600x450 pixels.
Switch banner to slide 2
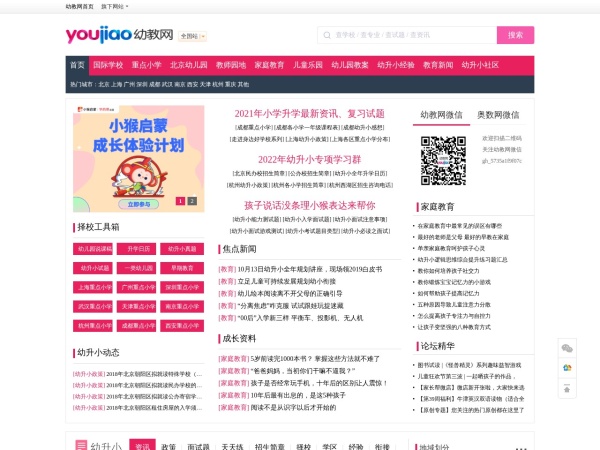pyautogui.click(x=193, y=201)
